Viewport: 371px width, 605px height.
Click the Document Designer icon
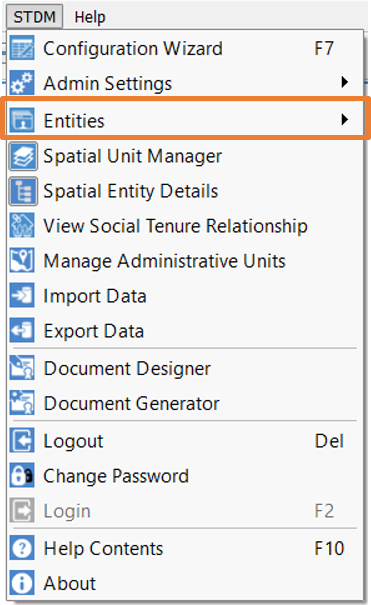22,368
